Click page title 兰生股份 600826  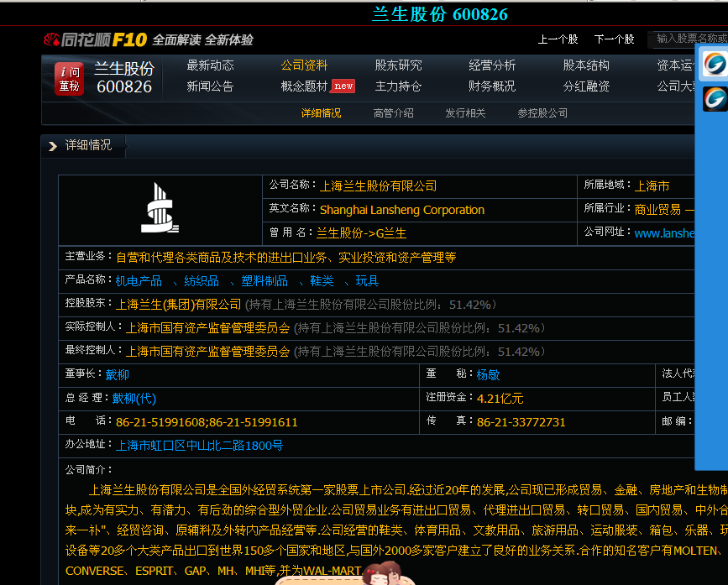click(x=440, y=14)
